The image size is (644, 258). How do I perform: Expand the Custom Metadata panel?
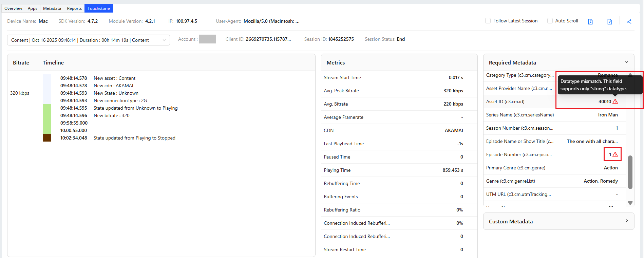point(626,221)
